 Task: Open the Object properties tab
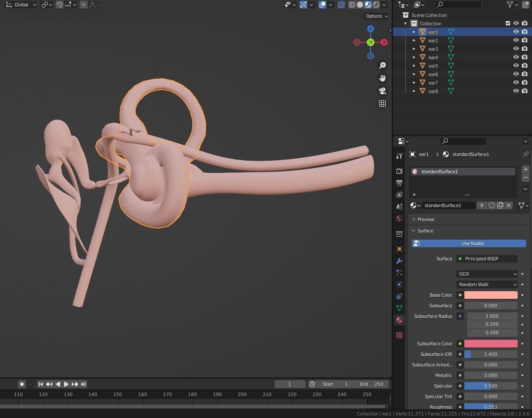click(x=399, y=249)
